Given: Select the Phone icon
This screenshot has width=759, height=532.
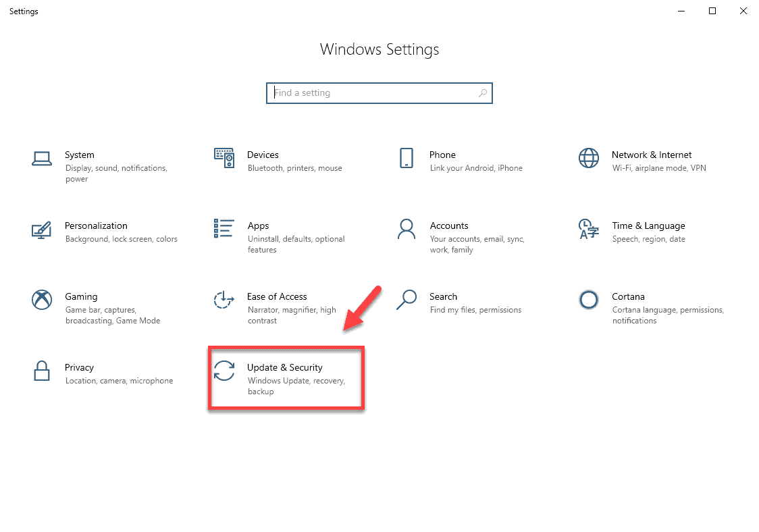Looking at the screenshot, I should [x=407, y=158].
